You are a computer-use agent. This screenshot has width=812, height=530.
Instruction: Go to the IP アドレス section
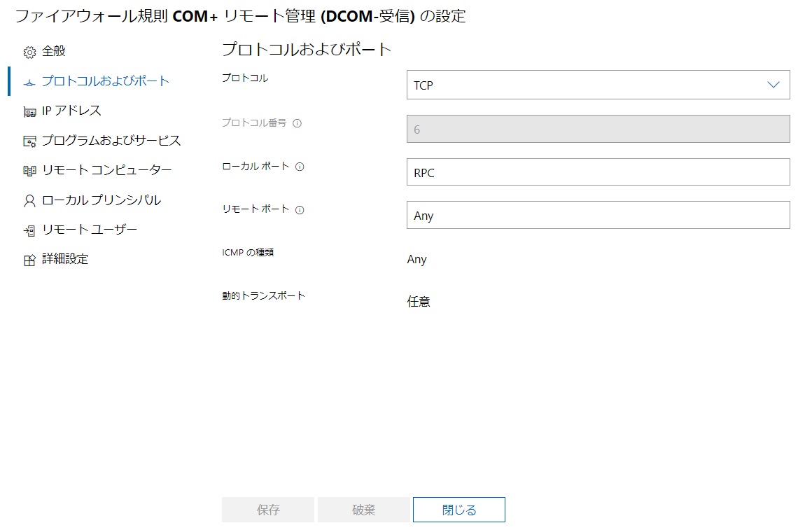point(71,111)
